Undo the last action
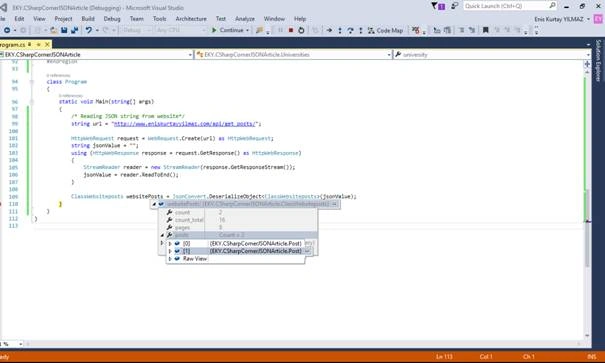This screenshot has height=363, width=605. [x=89, y=30]
